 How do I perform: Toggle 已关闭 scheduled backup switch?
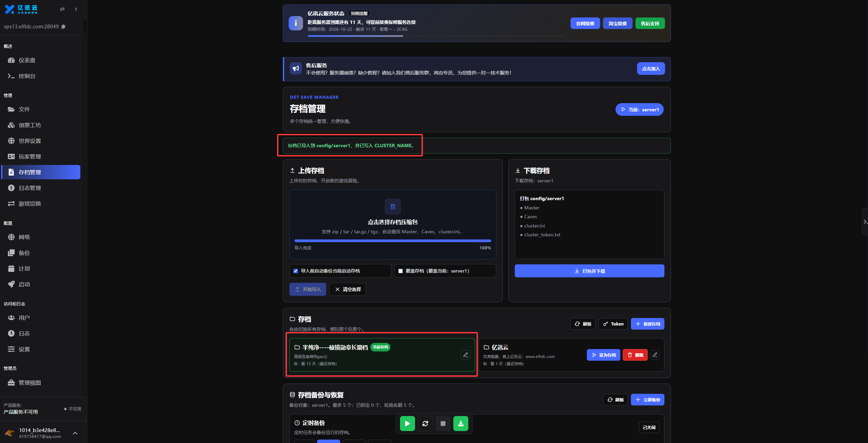point(649,427)
